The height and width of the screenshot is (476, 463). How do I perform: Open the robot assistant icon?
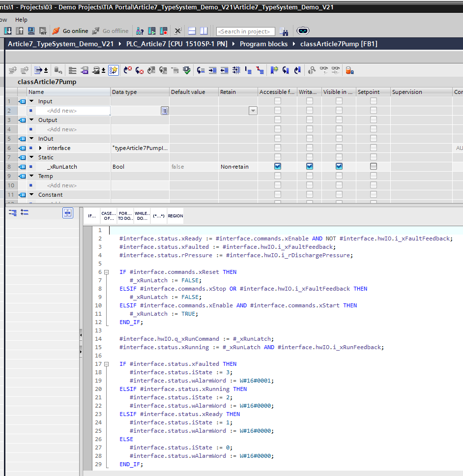click(x=303, y=30)
